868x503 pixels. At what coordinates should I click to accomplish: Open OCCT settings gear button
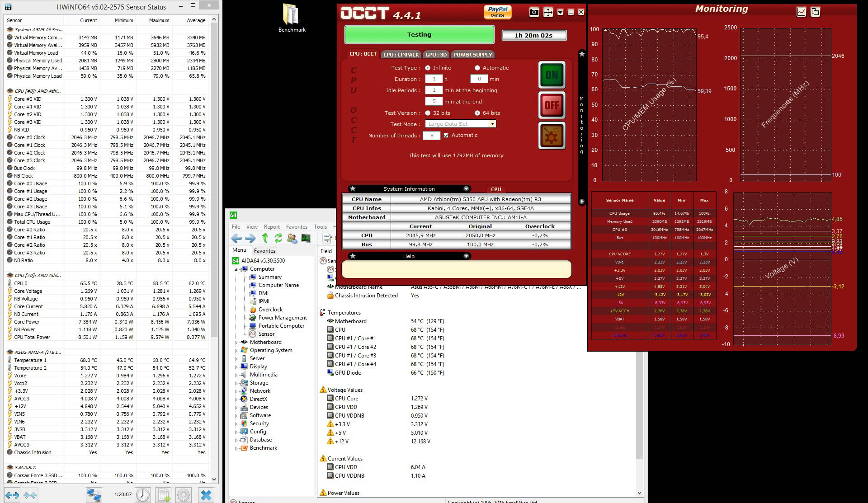(x=552, y=136)
